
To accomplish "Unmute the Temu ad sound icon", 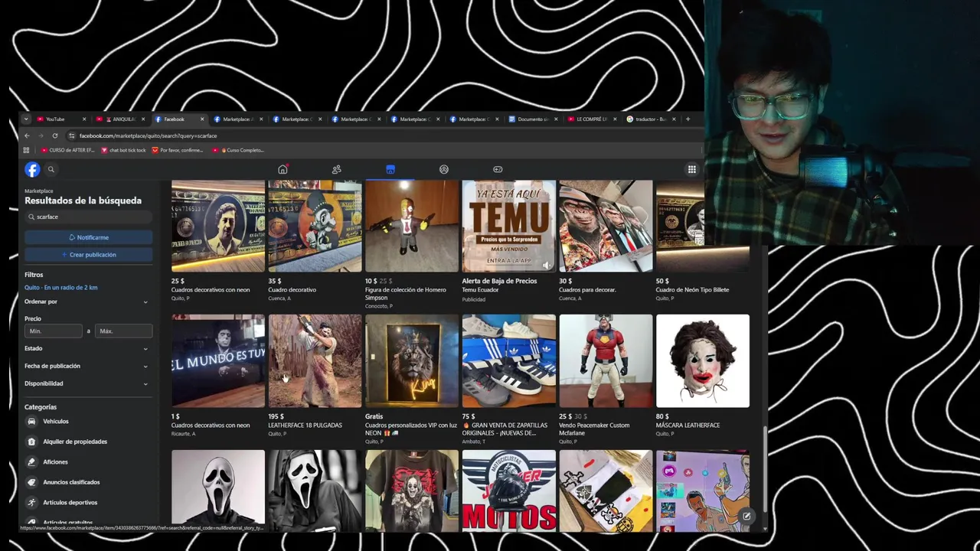I will click(x=547, y=265).
